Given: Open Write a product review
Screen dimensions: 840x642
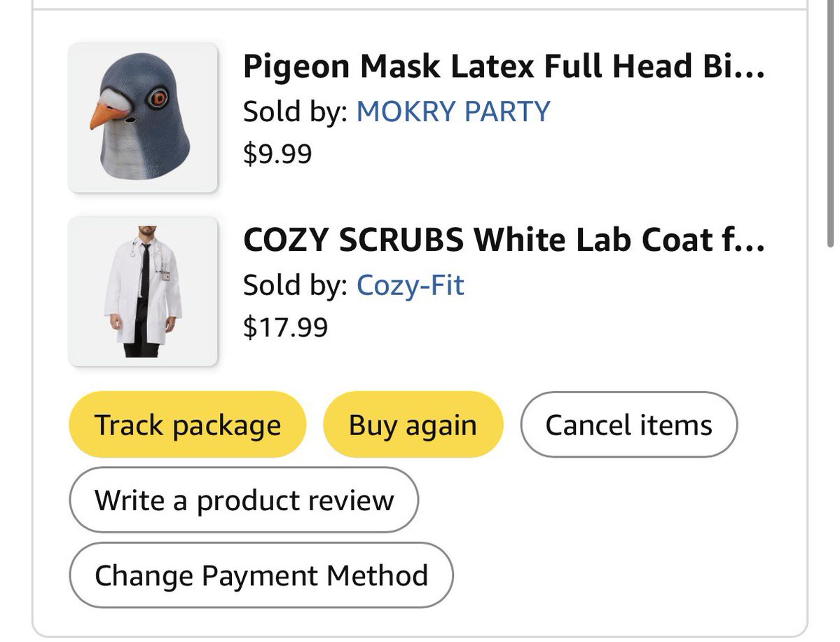Looking at the screenshot, I should click(244, 500).
